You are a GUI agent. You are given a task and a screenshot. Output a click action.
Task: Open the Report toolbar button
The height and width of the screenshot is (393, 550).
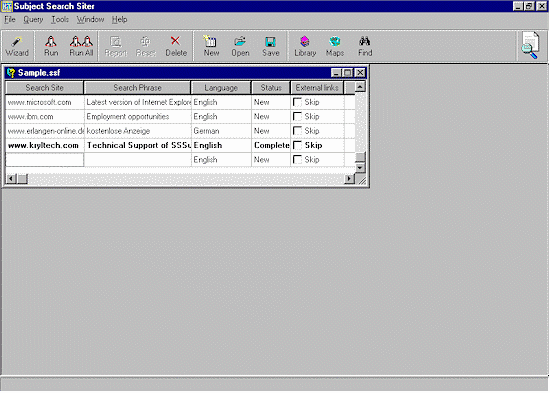click(116, 46)
